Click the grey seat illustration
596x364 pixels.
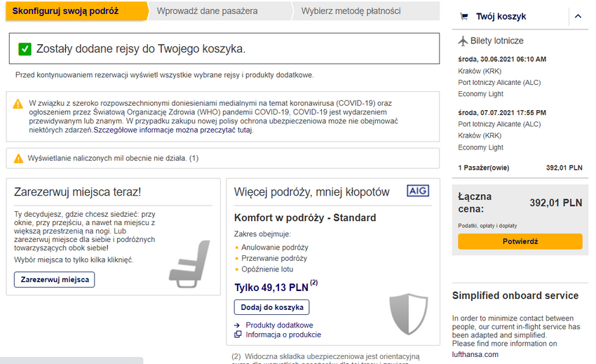pos(190,264)
